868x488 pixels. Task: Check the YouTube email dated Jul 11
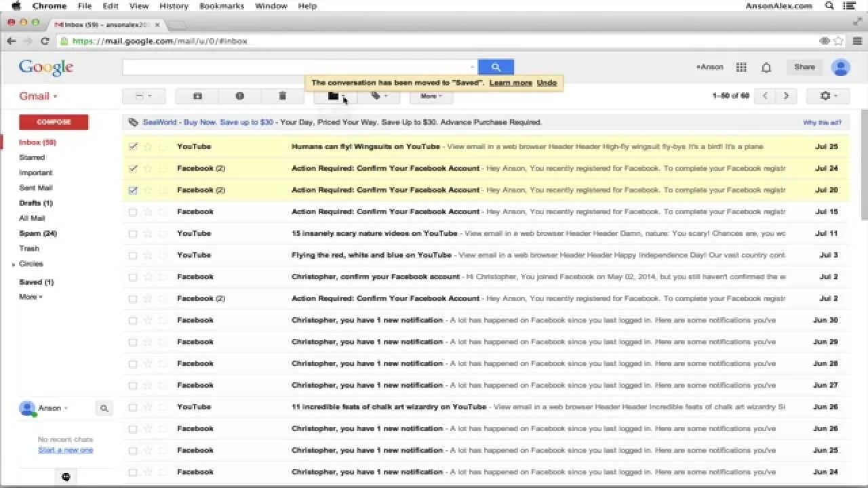point(133,234)
